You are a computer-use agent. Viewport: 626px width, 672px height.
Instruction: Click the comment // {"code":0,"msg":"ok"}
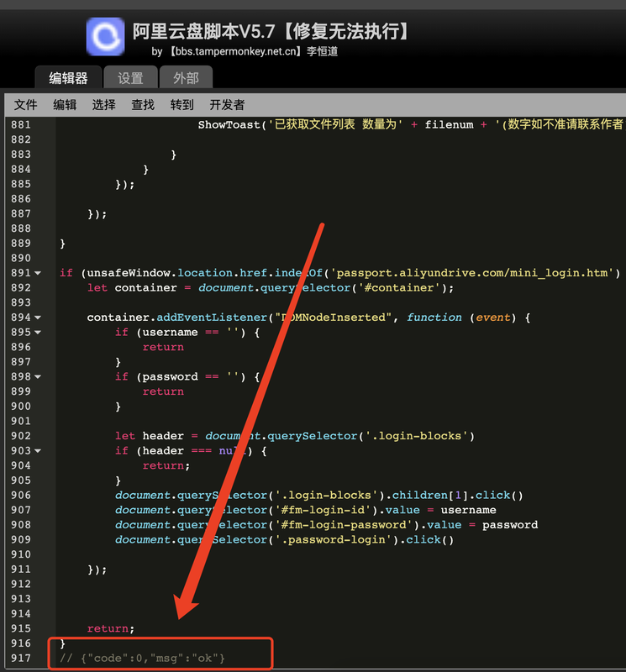[x=142, y=659]
